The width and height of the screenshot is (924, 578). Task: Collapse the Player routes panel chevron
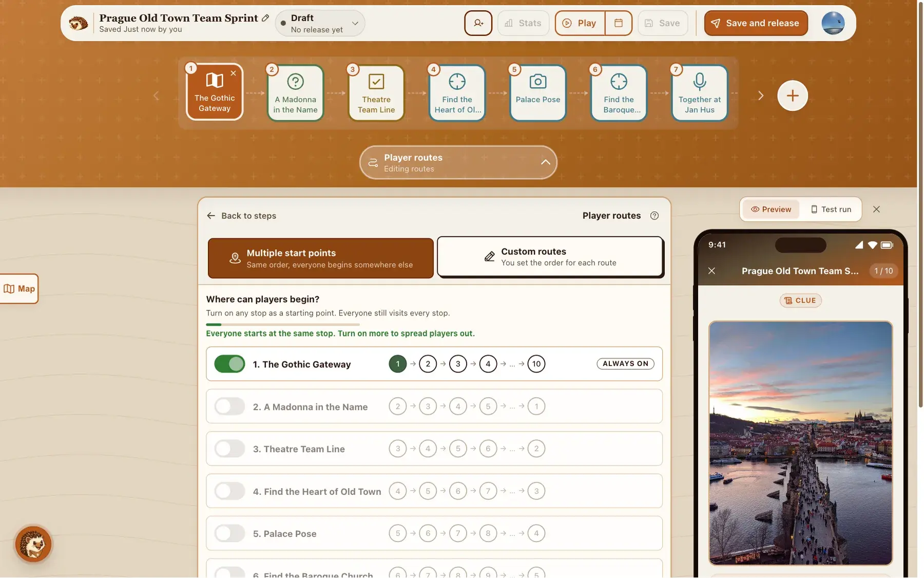pos(545,162)
